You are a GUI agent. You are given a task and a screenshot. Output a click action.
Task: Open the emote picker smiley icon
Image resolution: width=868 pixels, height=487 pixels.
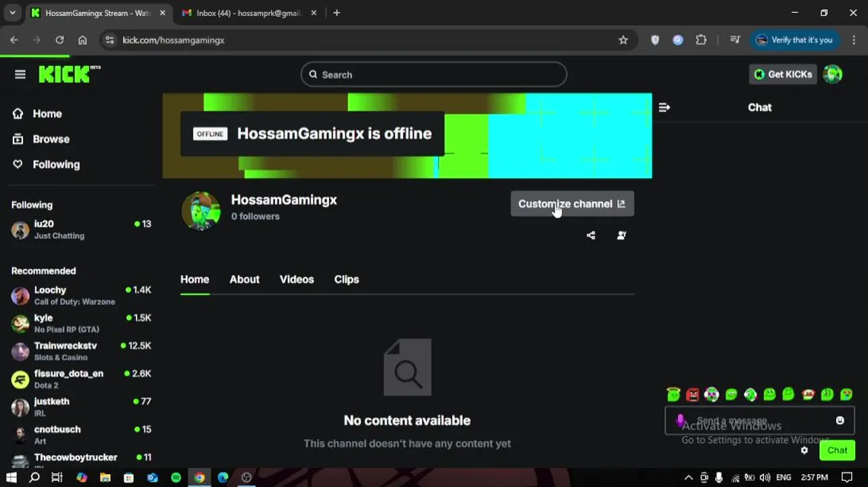pyautogui.click(x=840, y=421)
